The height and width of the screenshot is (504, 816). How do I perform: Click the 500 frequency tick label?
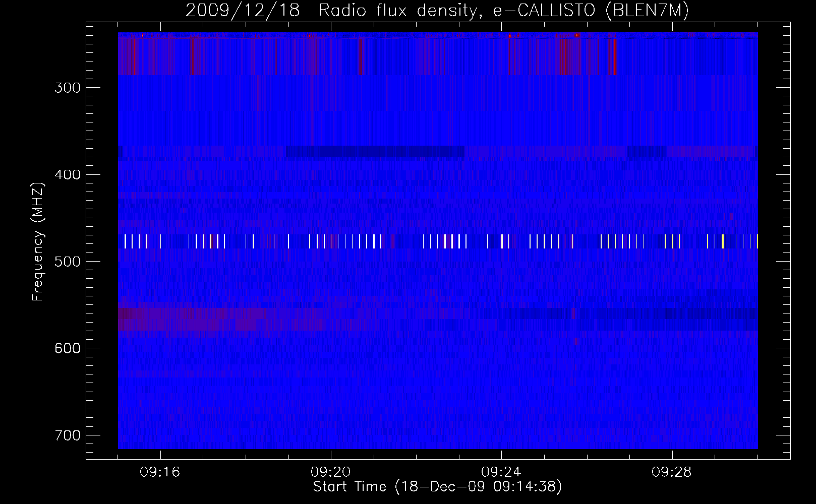click(68, 262)
